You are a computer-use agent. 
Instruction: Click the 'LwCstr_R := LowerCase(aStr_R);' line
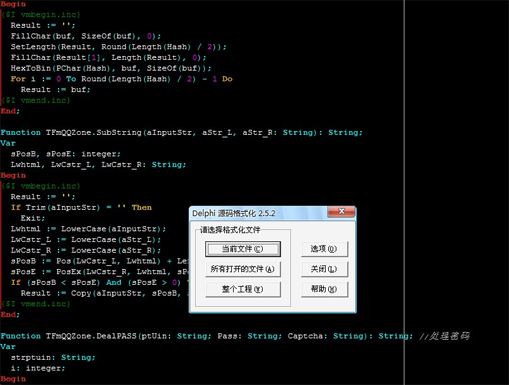tap(86, 250)
